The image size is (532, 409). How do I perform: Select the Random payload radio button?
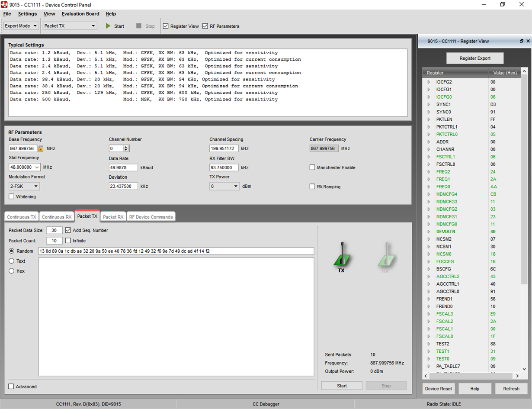point(12,251)
